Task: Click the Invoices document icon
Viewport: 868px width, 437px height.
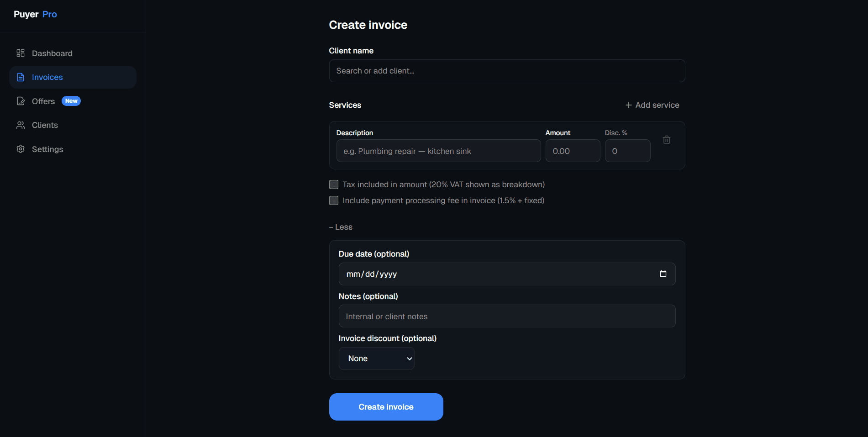Action: click(x=21, y=77)
